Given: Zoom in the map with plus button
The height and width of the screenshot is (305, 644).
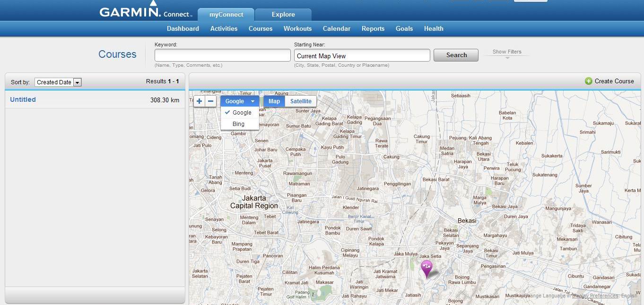Looking at the screenshot, I should pos(200,101).
